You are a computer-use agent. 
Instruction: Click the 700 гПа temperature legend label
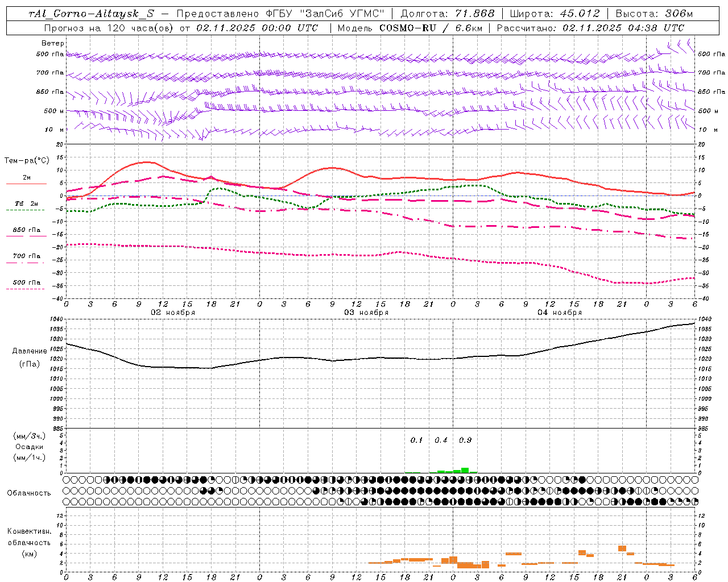point(27,256)
